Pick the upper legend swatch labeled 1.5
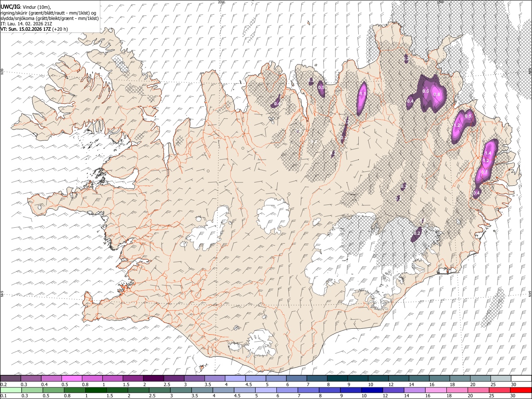 [133, 378]
